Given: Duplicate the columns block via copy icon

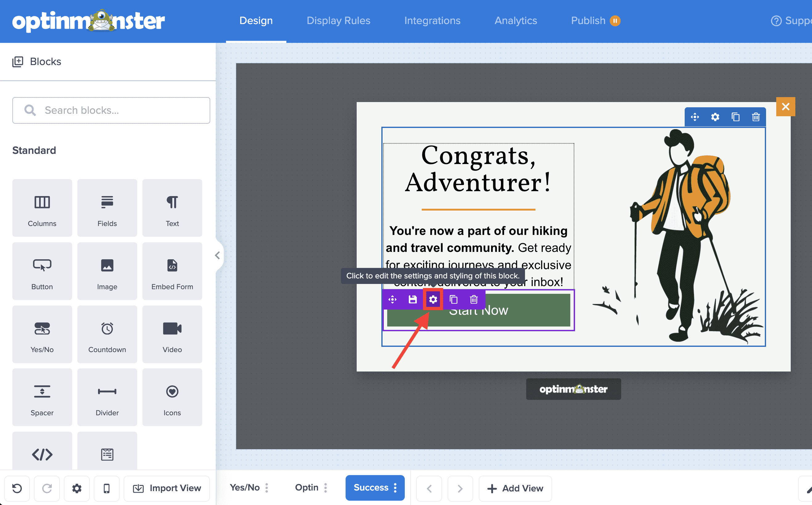Looking at the screenshot, I should [x=736, y=117].
